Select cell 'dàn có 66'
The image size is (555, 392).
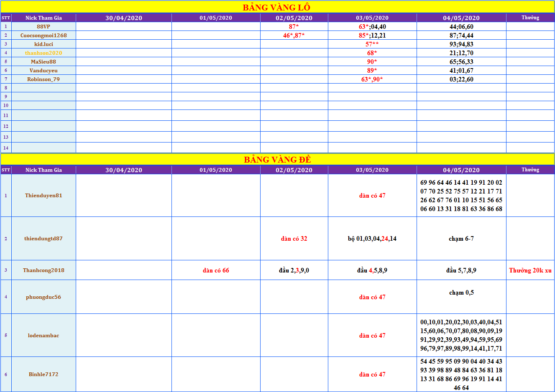point(216,270)
